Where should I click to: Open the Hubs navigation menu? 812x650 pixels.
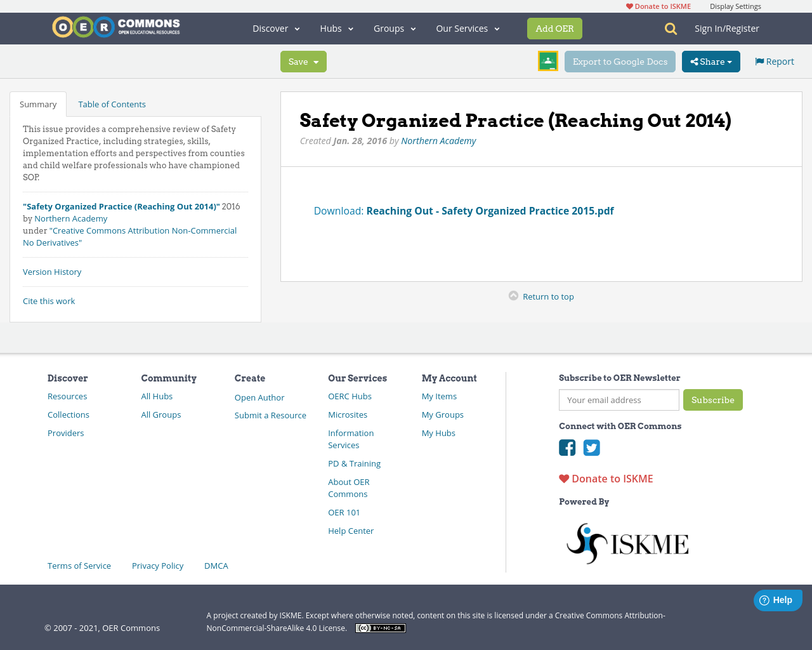(x=336, y=28)
